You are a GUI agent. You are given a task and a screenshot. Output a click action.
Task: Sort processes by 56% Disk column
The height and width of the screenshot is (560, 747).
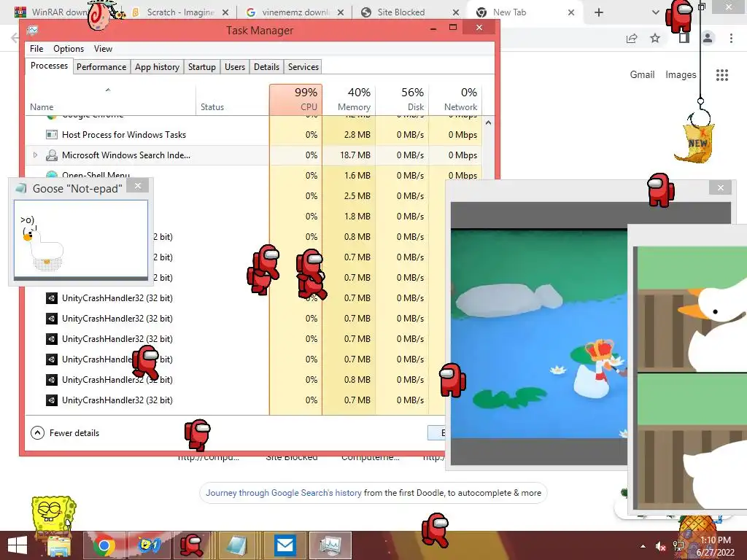[403, 100]
